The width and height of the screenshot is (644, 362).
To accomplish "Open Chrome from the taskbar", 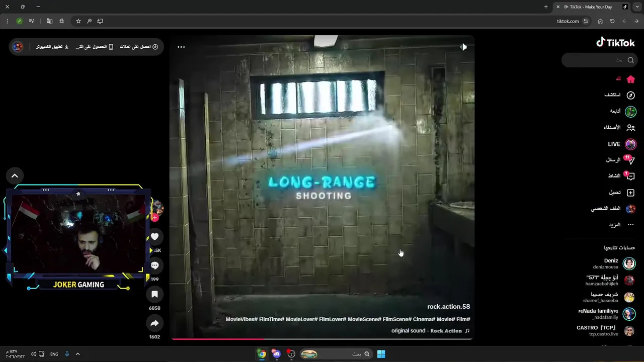I will point(262,354).
